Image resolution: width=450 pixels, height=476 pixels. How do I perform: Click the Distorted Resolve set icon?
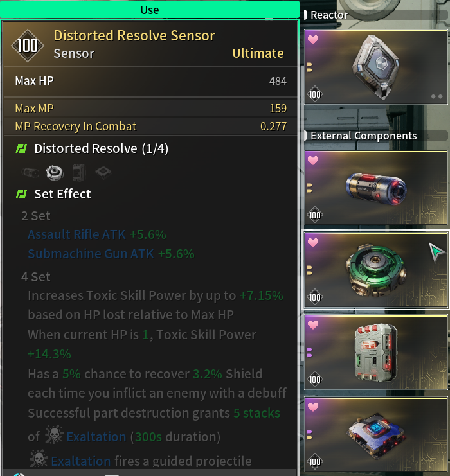[21, 148]
